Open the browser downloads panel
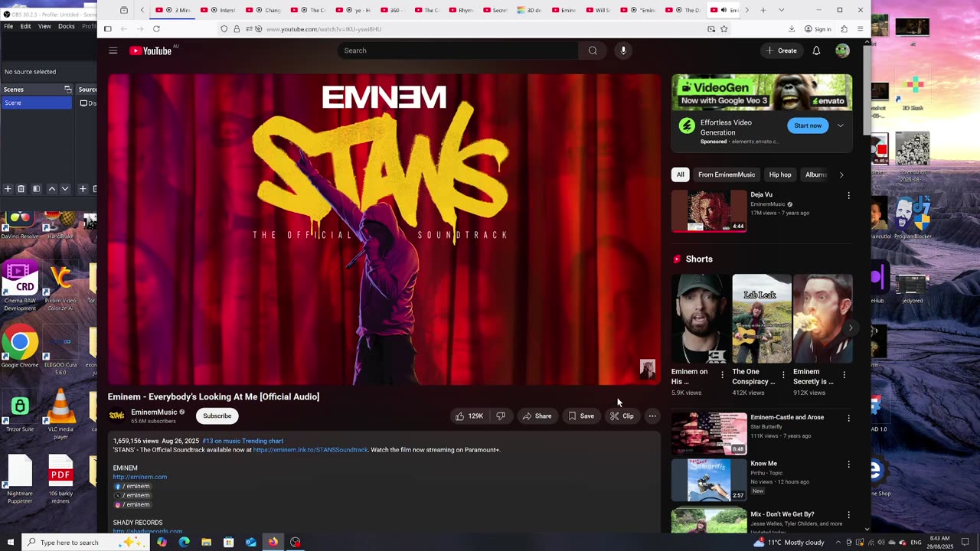980x551 pixels. tap(792, 29)
